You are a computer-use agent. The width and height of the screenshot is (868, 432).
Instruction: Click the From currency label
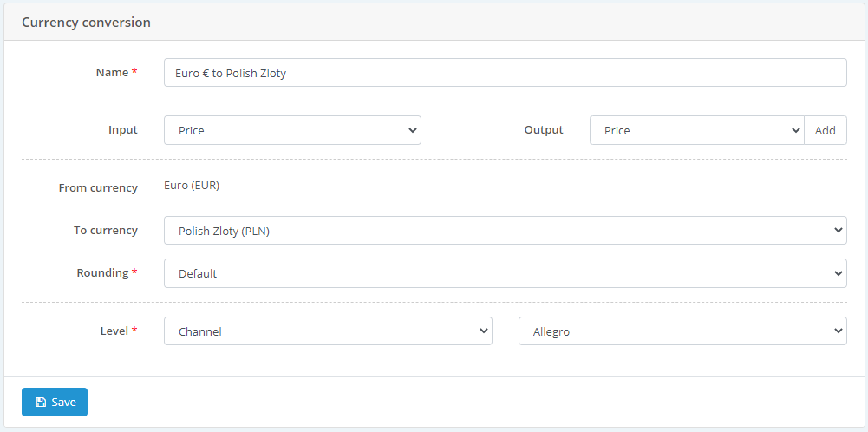[x=98, y=188]
